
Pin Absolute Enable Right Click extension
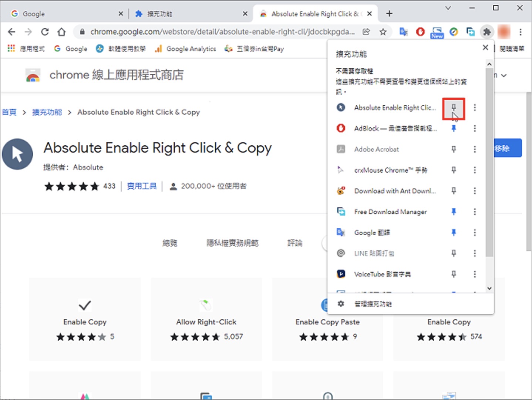(454, 108)
